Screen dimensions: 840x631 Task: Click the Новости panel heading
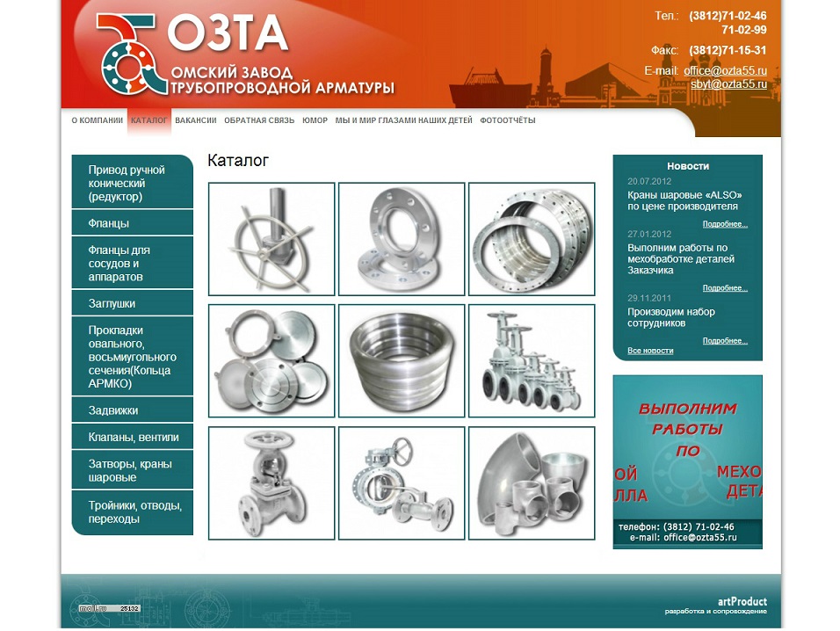688,166
